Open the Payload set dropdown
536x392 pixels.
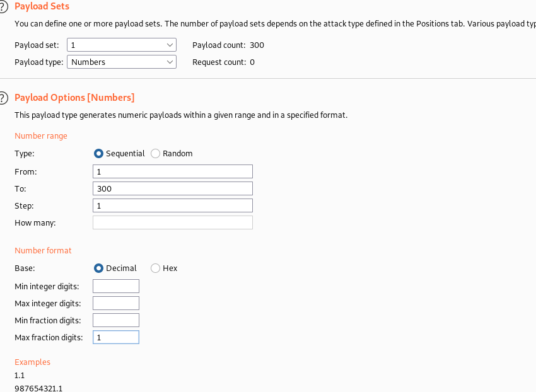pyautogui.click(x=122, y=45)
